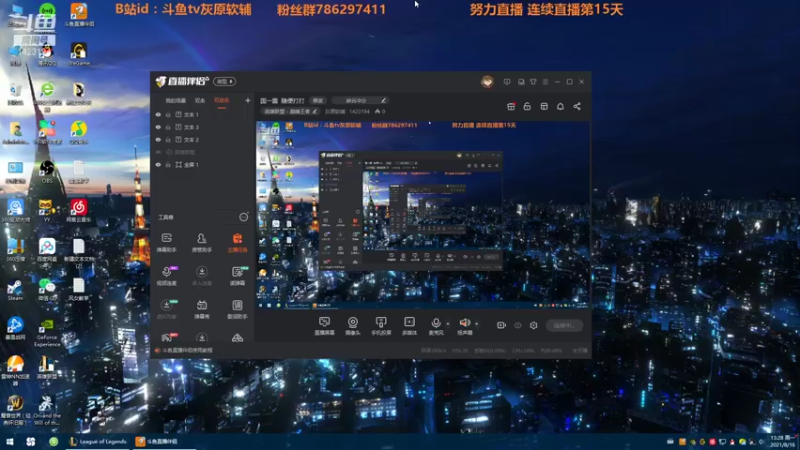This screenshot has height=450, width=800.
Task: Click the FPS:30 status bar entry
Action: tap(460, 351)
